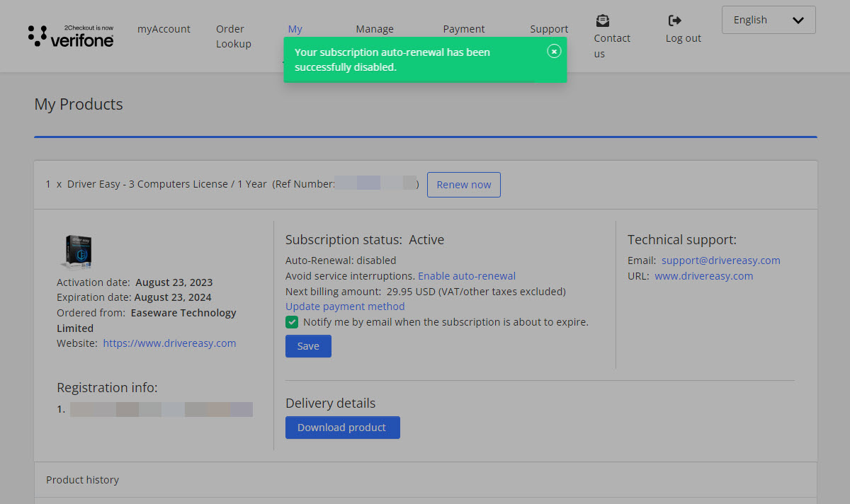Click the Update payment method link
Screen dimensions: 850x504
(x=345, y=307)
